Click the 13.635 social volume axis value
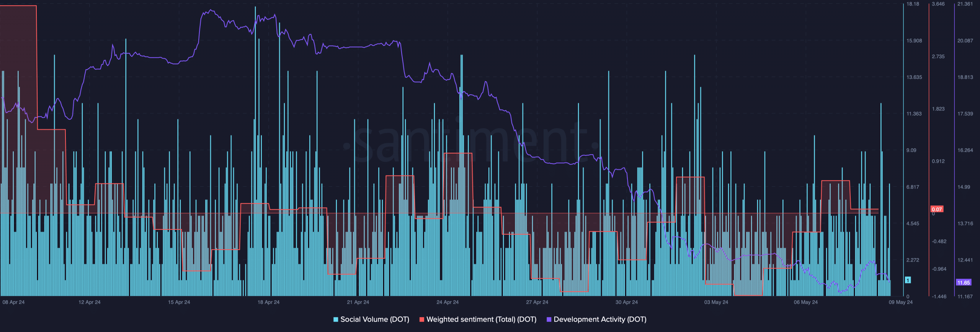The width and height of the screenshot is (980, 332). pyautogui.click(x=914, y=77)
